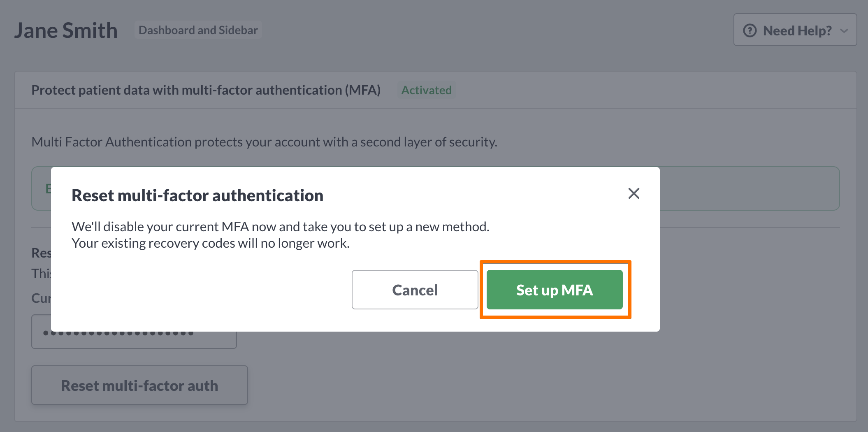Click the Dashboard and Sidebar tag
The height and width of the screenshot is (432, 868).
coord(198,30)
